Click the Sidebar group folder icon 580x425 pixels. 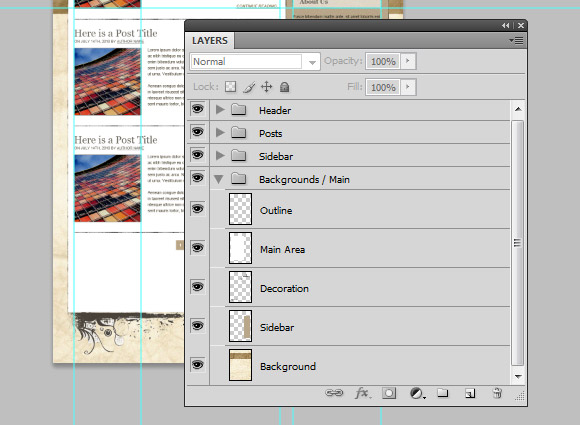tap(239, 155)
